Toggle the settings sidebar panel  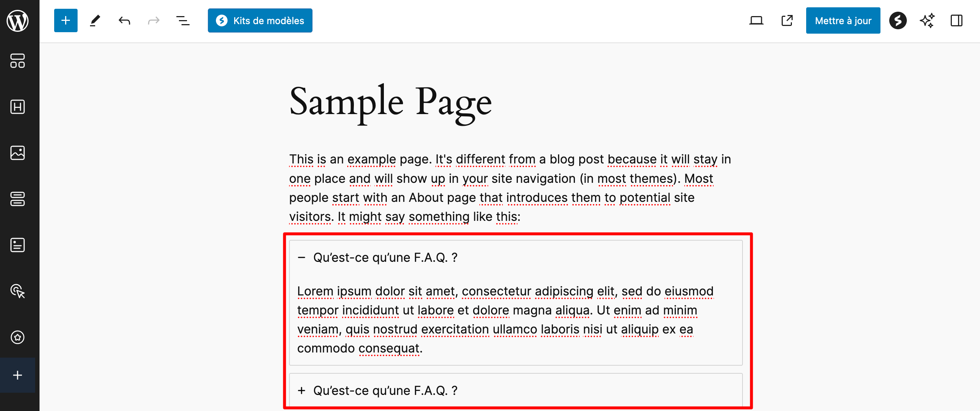(956, 20)
